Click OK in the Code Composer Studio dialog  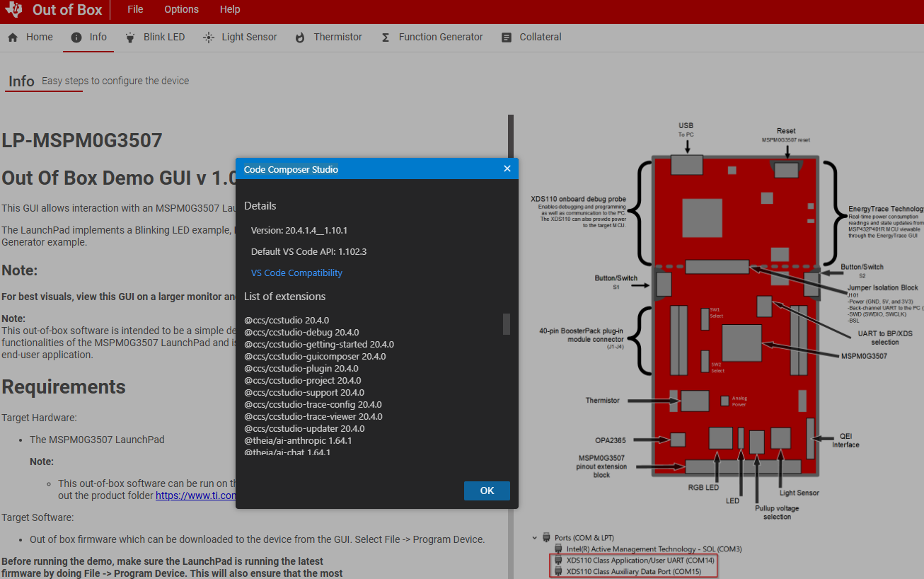pos(487,491)
